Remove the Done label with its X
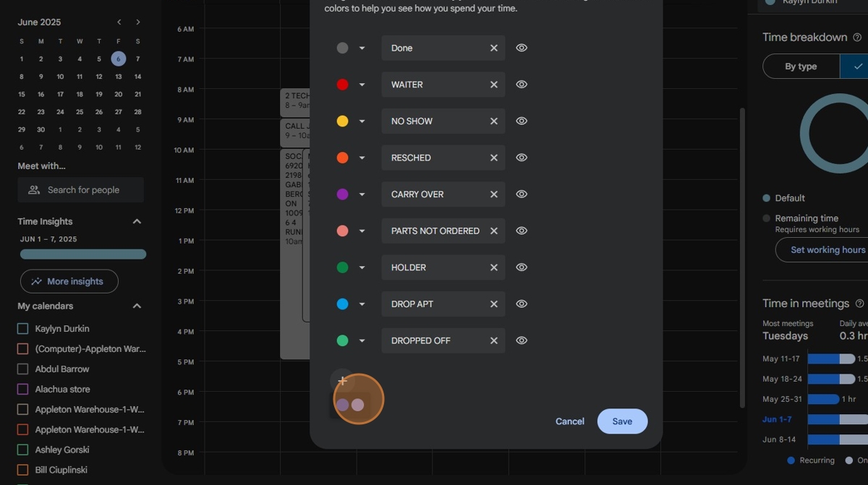 (x=494, y=48)
